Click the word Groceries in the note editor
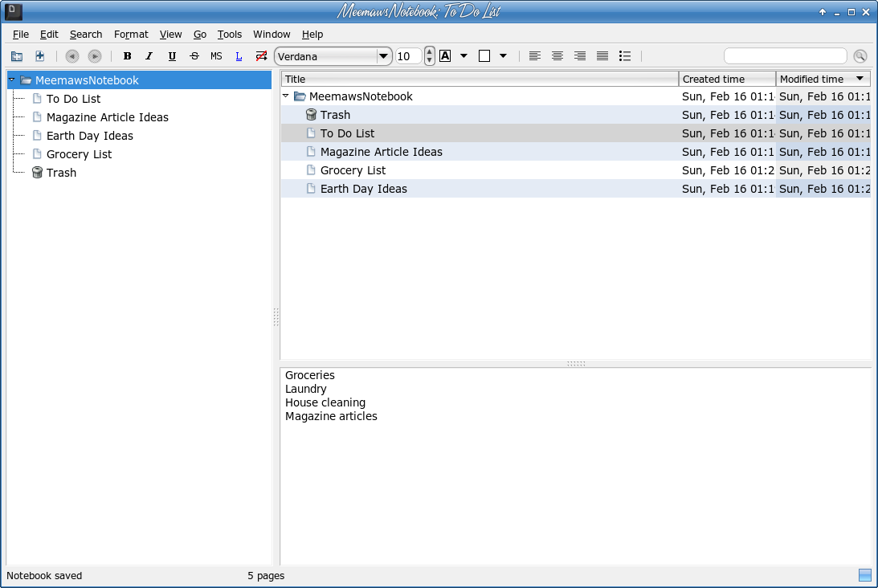The width and height of the screenshot is (878, 588). [x=309, y=375]
